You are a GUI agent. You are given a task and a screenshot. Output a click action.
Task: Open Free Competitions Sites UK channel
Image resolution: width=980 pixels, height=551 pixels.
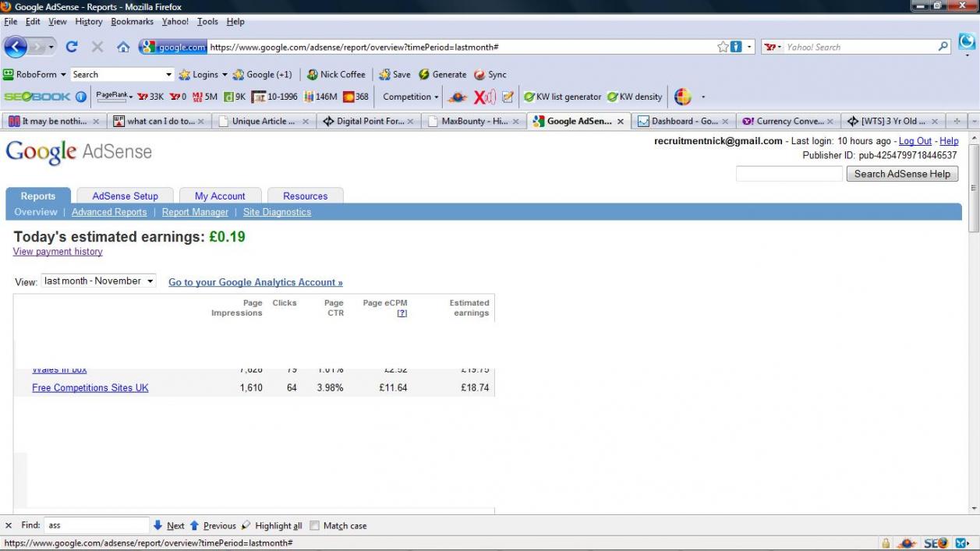click(90, 387)
